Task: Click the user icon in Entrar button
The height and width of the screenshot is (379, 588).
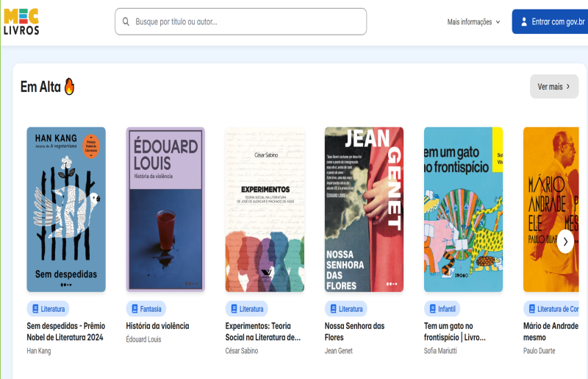Action: pyautogui.click(x=524, y=22)
